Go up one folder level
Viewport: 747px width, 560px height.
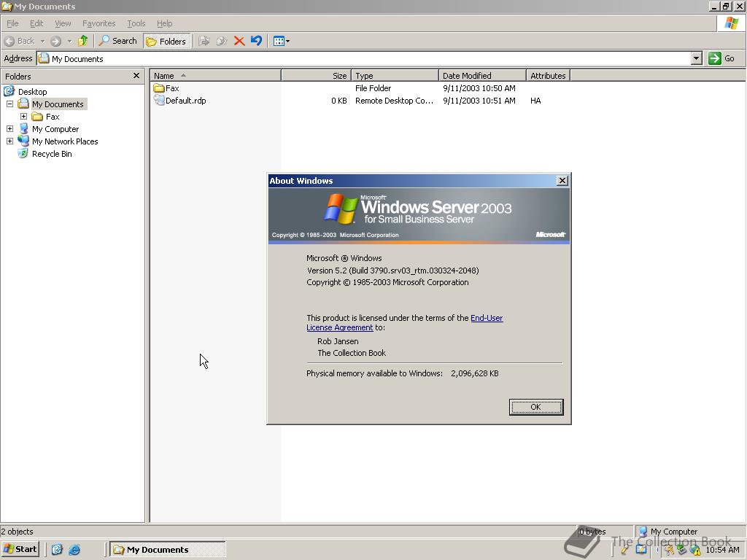83,41
